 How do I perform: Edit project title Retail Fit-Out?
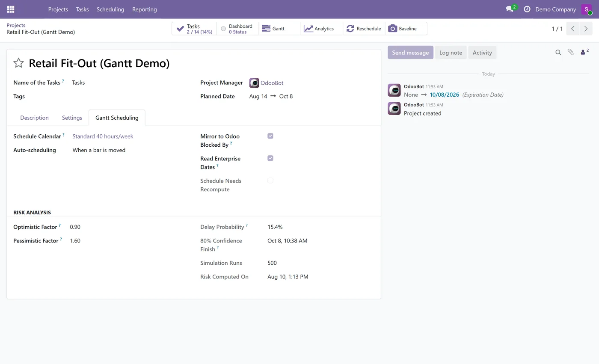tap(99, 63)
